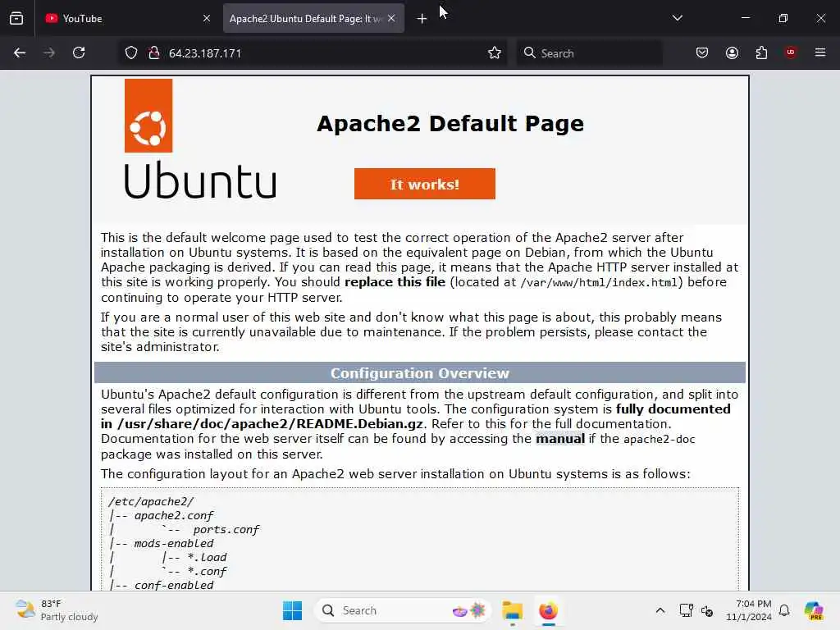Expand the list all tabs chevron
This screenshot has height=630, width=840.
(x=677, y=18)
